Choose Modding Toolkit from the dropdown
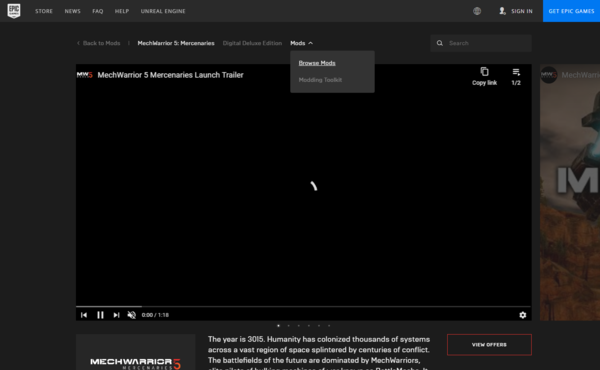This screenshot has height=370, width=600. (320, 80)
